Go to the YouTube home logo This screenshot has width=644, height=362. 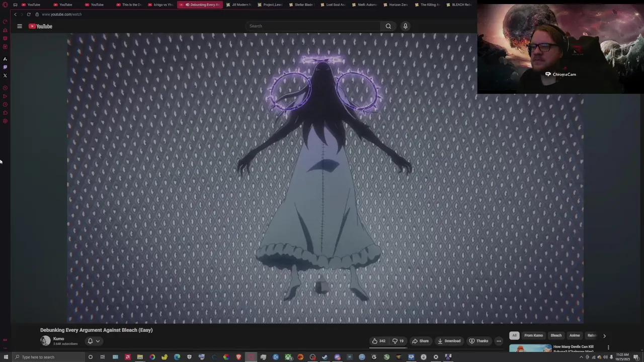pyautogui.click(x=40, y=26)
